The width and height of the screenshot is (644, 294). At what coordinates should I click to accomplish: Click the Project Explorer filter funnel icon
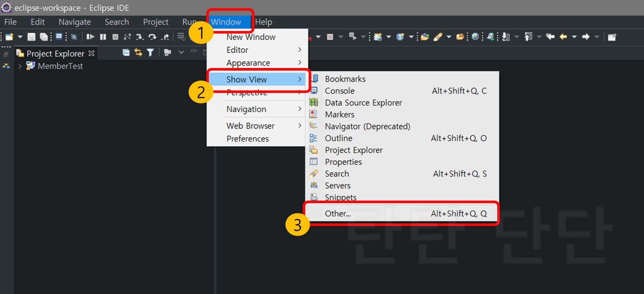point(150,53)
